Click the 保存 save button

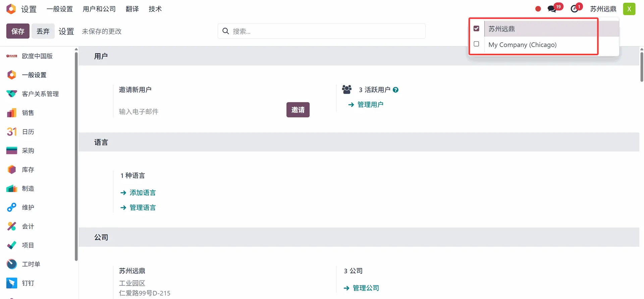point(18,31)
